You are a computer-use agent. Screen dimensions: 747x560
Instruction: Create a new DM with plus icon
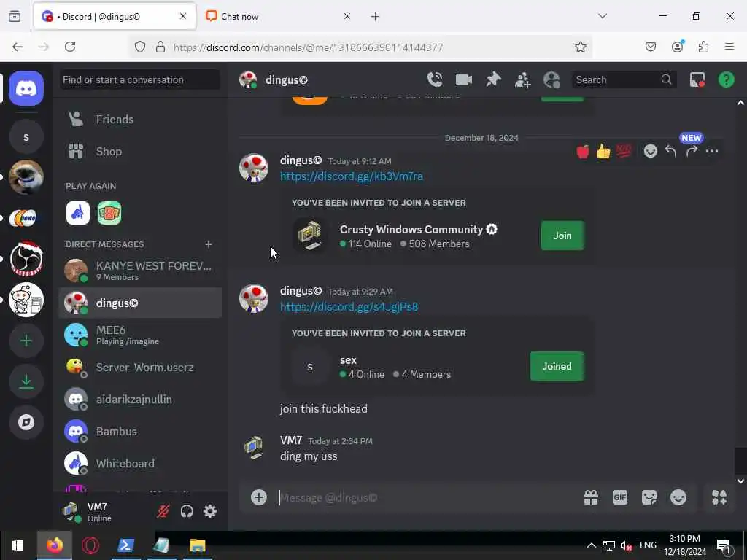tap(208, 244)
